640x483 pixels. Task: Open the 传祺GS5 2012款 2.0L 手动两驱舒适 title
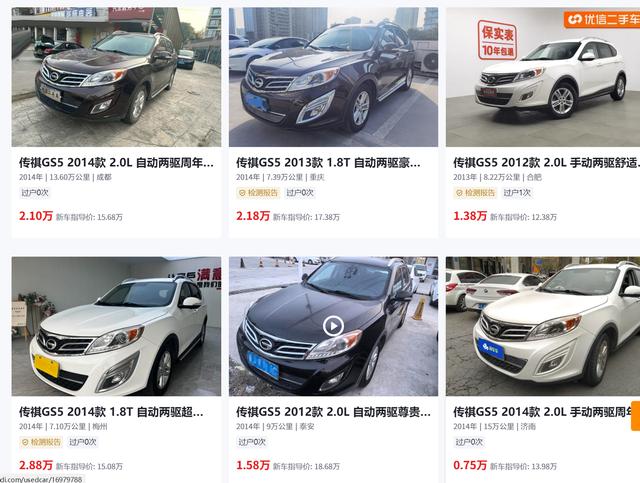click(547, 163)
